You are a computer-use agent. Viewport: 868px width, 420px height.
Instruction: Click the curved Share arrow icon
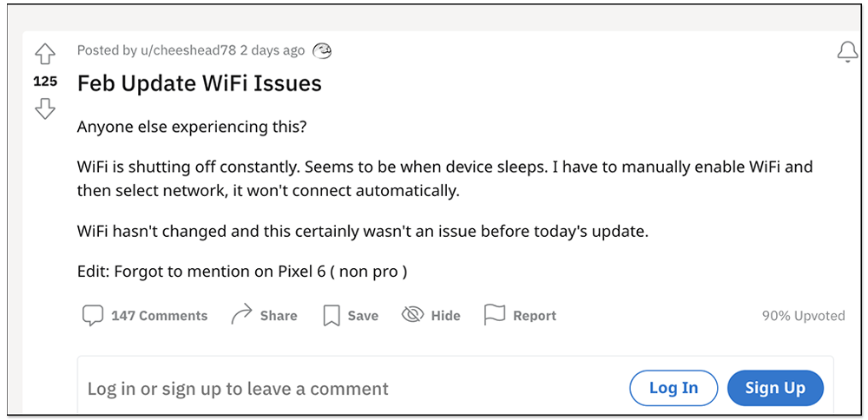[241, 316]
